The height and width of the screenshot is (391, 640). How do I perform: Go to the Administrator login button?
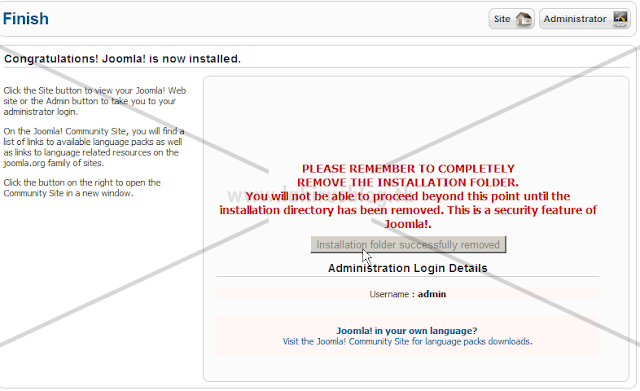coord(585,19)
